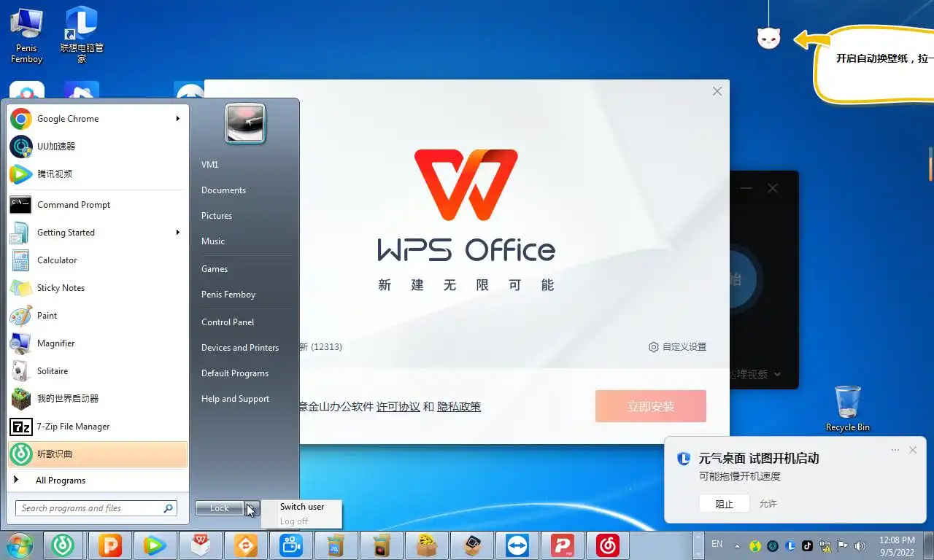This screenshot has width=934, height=560.
Task: Click QQ Music tray icon
Action: pos(755,545)
